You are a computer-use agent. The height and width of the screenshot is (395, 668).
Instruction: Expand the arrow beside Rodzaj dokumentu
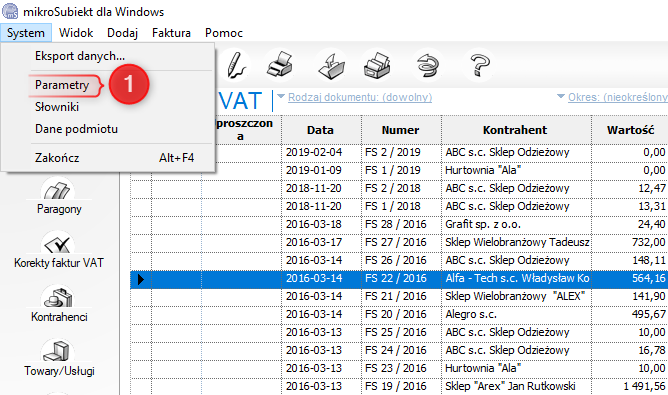(281, 96)
